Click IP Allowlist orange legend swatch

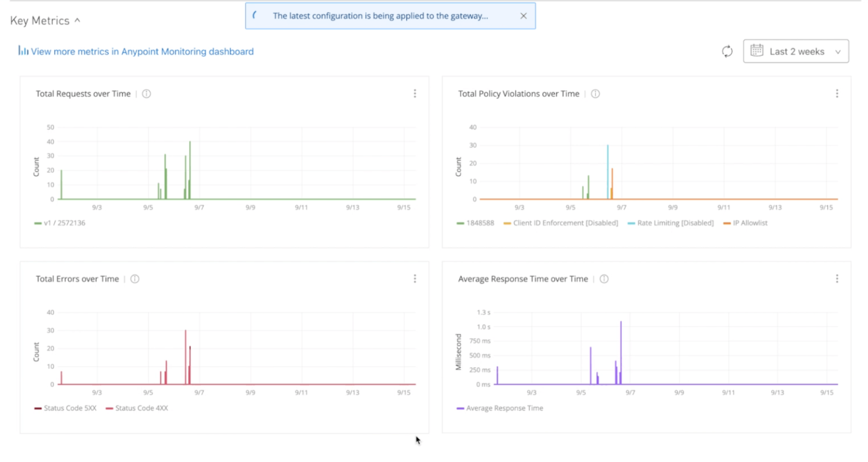[727, 224]
